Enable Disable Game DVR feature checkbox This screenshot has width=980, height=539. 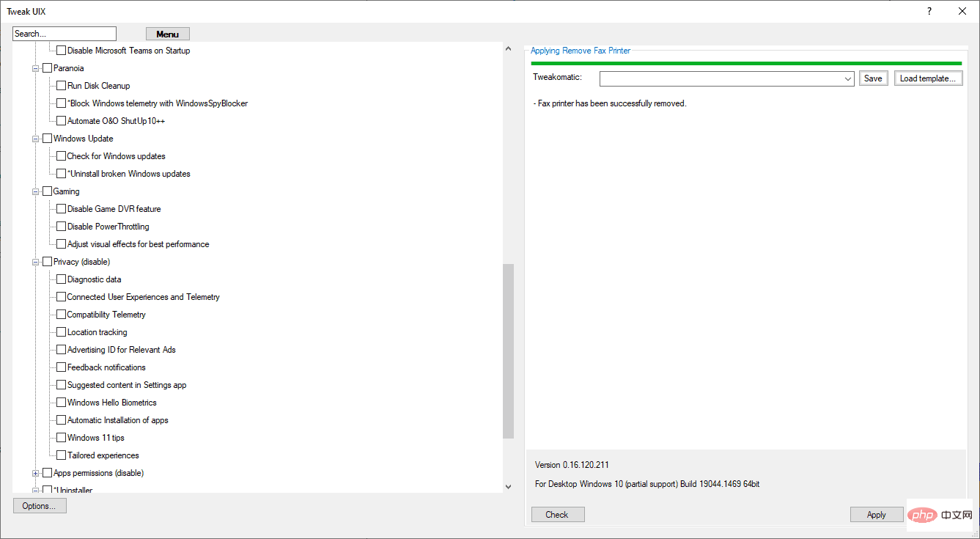[62, 209]
